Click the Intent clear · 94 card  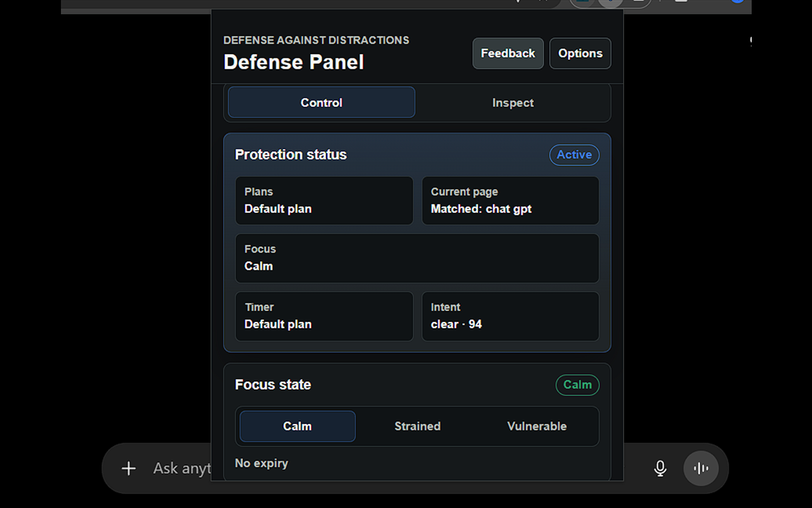pos(511,316)
